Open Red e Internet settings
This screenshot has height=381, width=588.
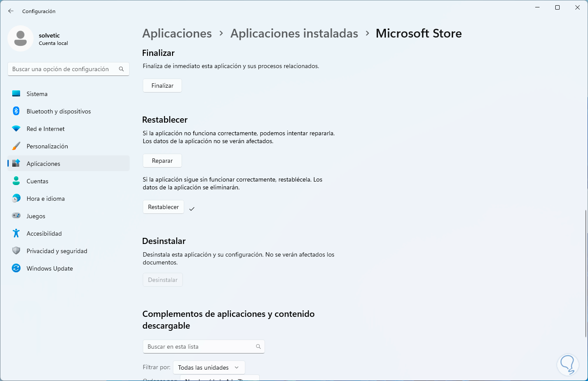coord(45,129)
